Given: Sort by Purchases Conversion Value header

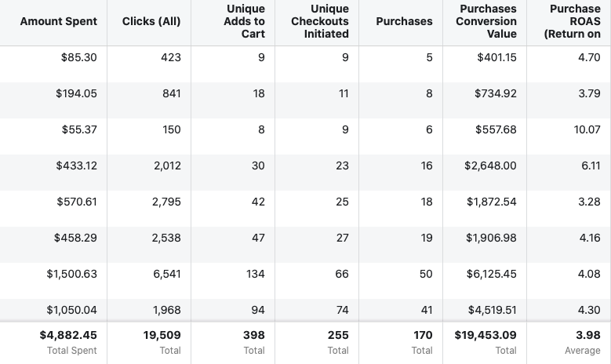Looking at the screenshot, I should tap(486, 22).
